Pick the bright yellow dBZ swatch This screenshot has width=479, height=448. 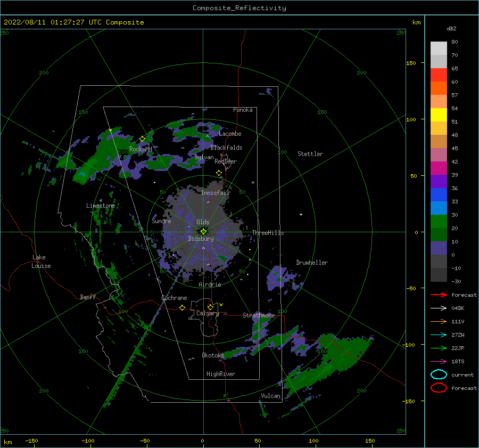[439, 115]
